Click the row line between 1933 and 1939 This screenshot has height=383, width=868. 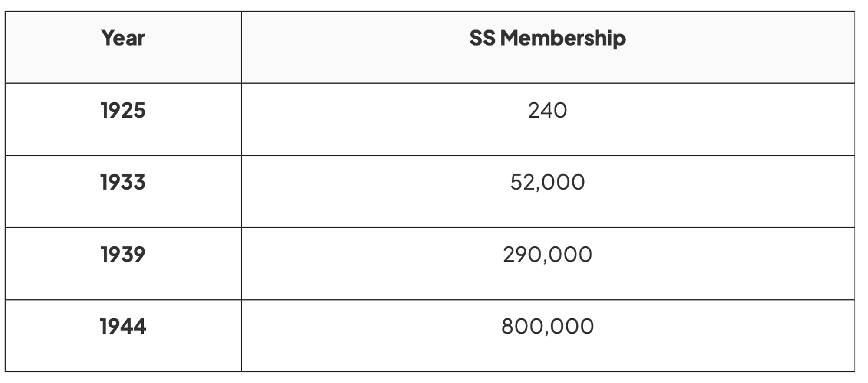[123, 227]
